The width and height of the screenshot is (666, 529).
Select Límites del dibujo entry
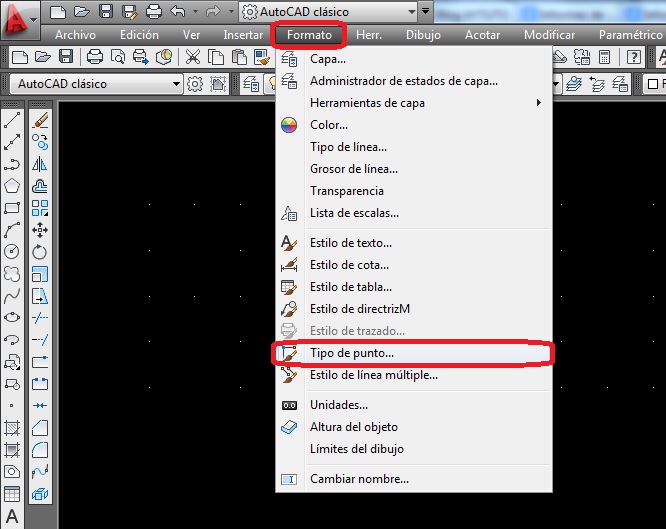tap(414, 449)
